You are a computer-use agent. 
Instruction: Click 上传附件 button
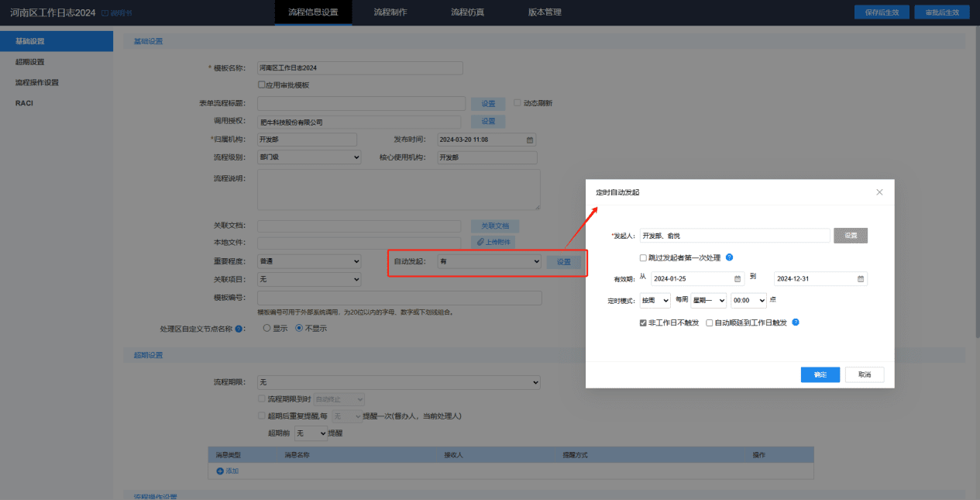pos(493,243)
